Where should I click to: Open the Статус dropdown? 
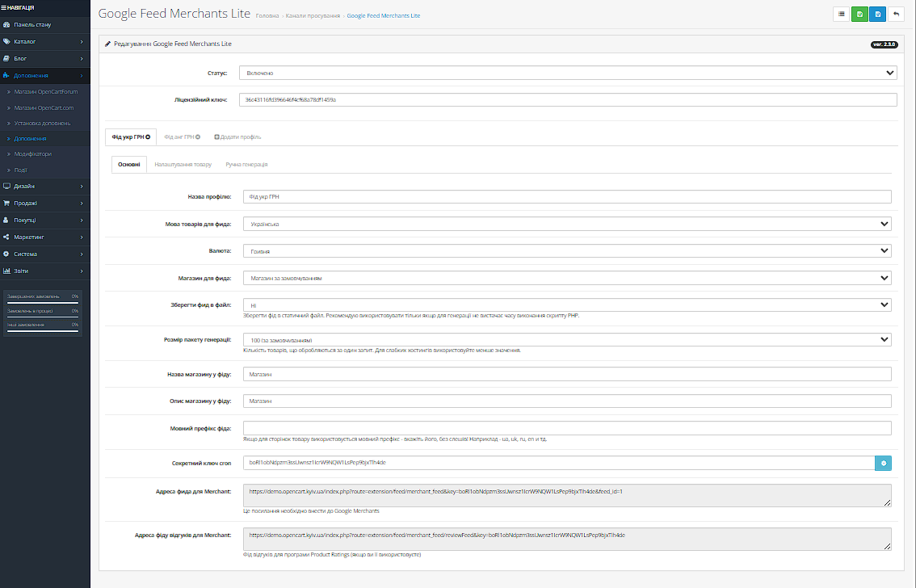568,73
